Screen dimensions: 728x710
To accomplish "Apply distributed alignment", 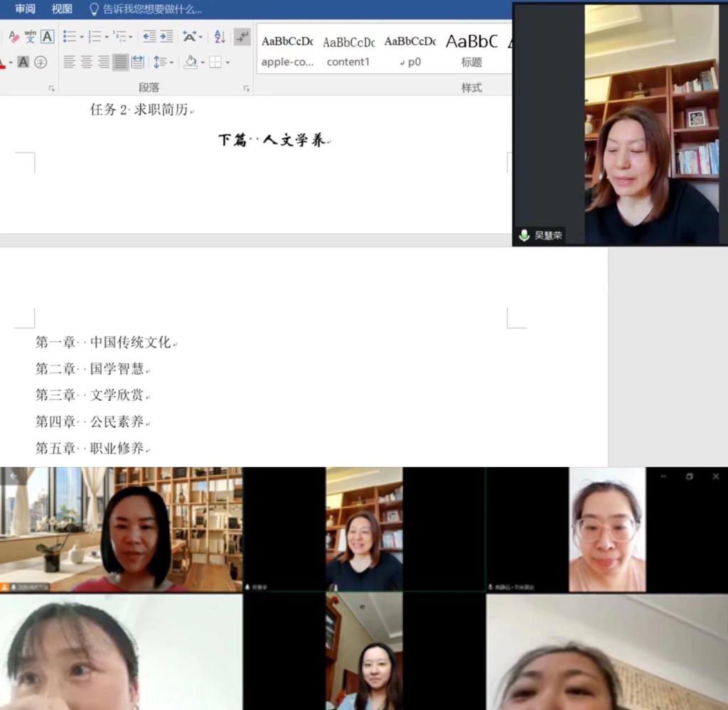I will [138, 62].
